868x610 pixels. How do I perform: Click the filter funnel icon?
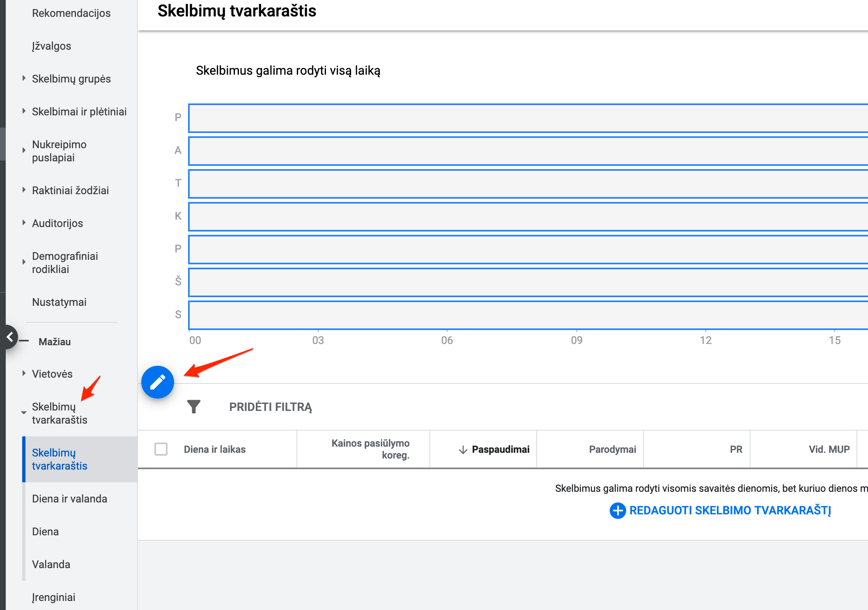pyautogui.click(x=193, y=406)
